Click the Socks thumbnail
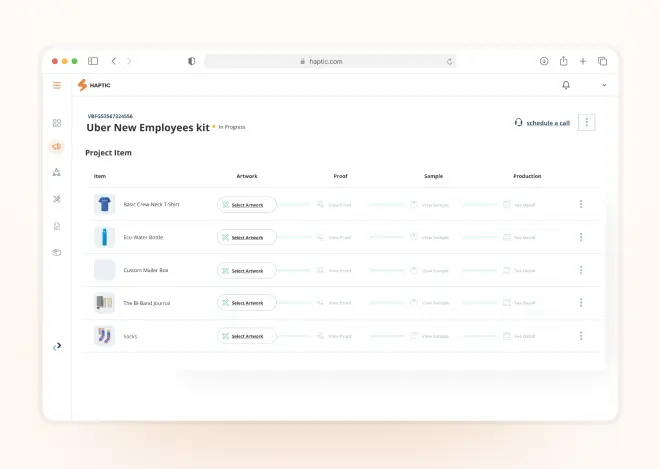Viewport: 660px width, 469px height. pyautogui.click(x=104, y=336)
